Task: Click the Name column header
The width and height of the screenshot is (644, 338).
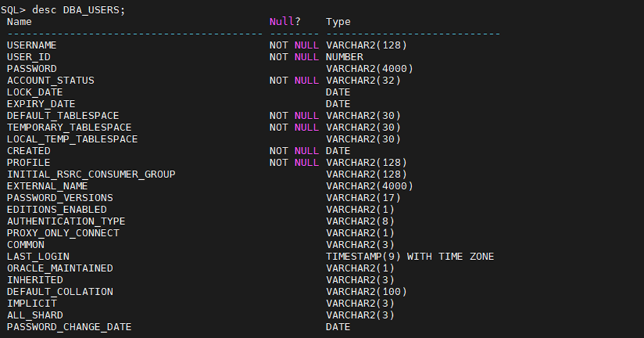Action: [x=19, y=22]
